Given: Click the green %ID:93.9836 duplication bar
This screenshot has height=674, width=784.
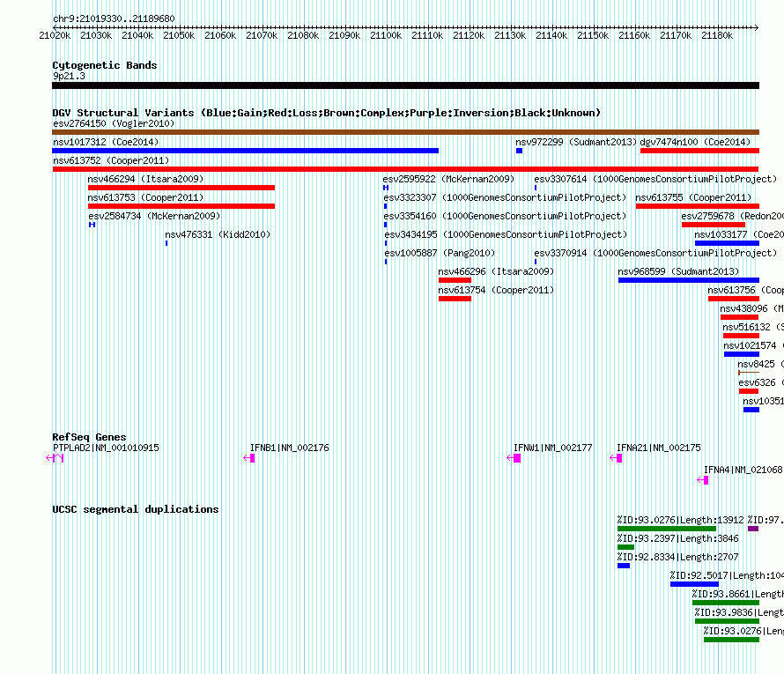Looking at the screenshot, I should point(727,621).
